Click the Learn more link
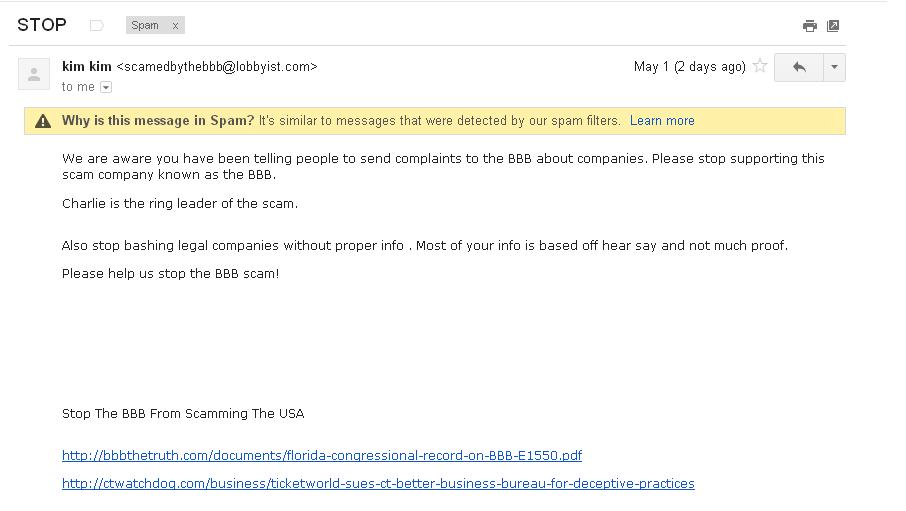 coord(662,121)
